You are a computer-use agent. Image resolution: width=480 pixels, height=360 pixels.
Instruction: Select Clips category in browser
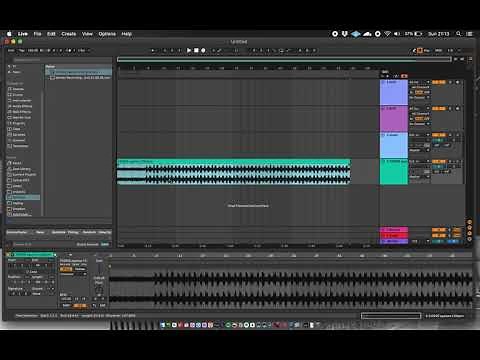pyautogui.click(x=14, y=129)
